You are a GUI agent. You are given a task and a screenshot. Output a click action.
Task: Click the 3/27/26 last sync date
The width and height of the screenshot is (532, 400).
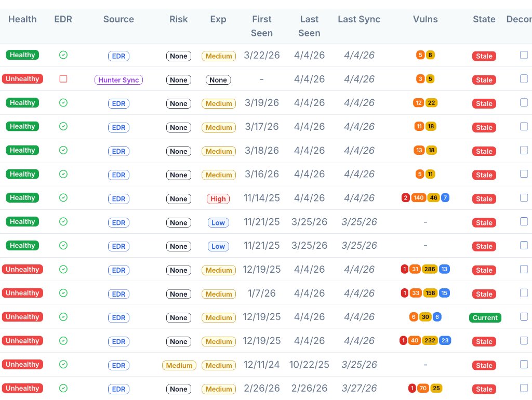359,388
